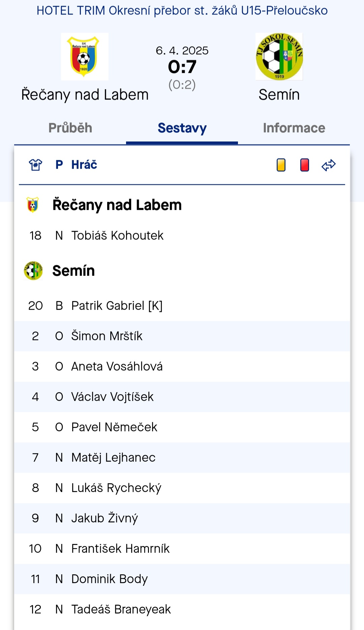The width and height of the screenshot is (364, 630).
Task: Click the yellow card column icon
Action: click(281, 165)
